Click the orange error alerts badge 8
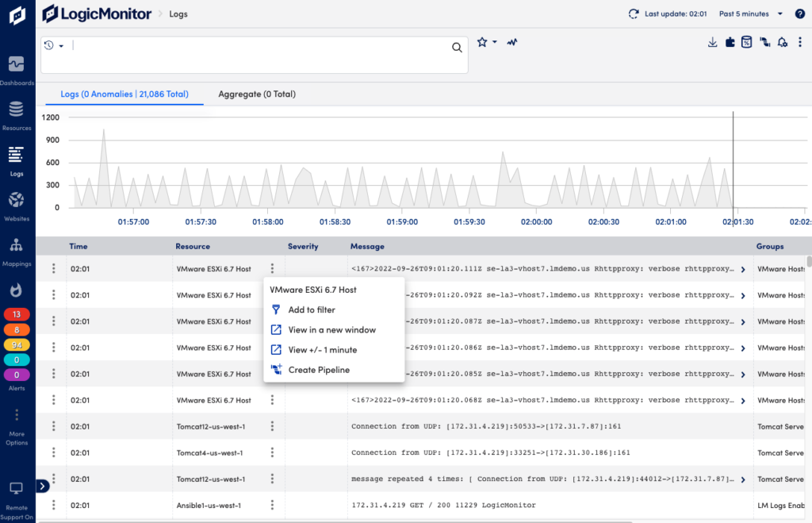This screenshot has height=523, width=812. [x=17, y=329]
